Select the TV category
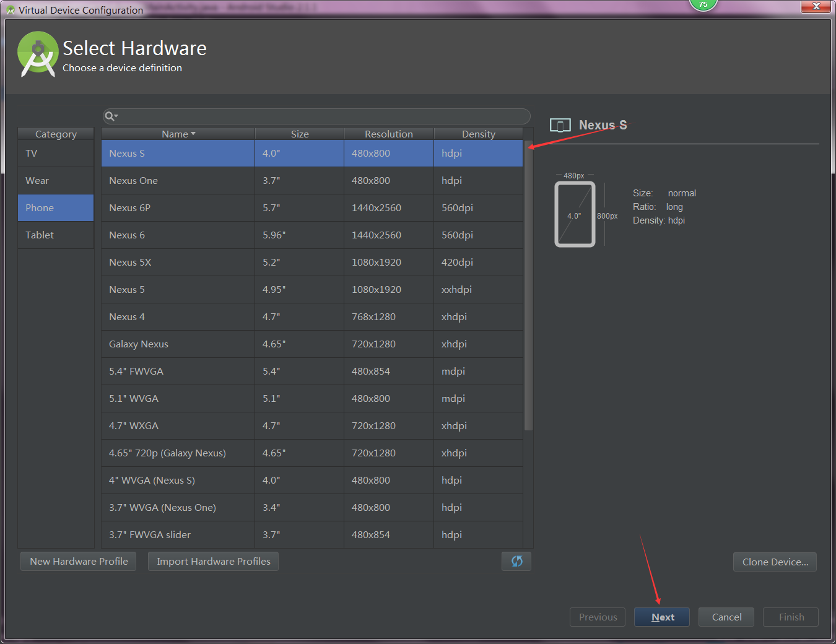Viewport: 836px width, 644px height. click(x=56, y=154)
